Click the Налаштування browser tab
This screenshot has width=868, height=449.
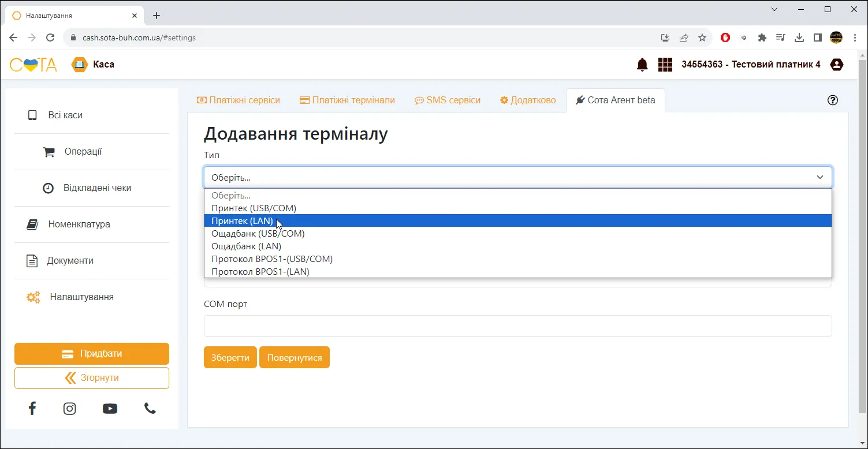(x=74, y=16)
